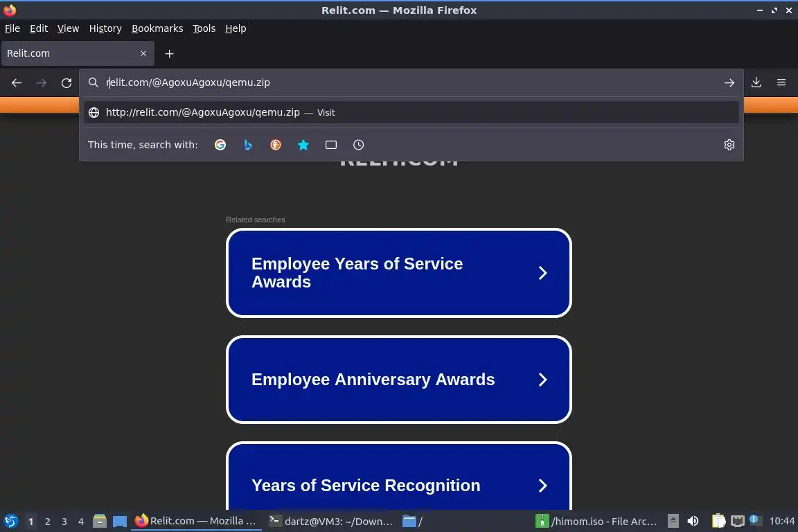Open the History menu
798x532 pixels.
pos(105,28)
